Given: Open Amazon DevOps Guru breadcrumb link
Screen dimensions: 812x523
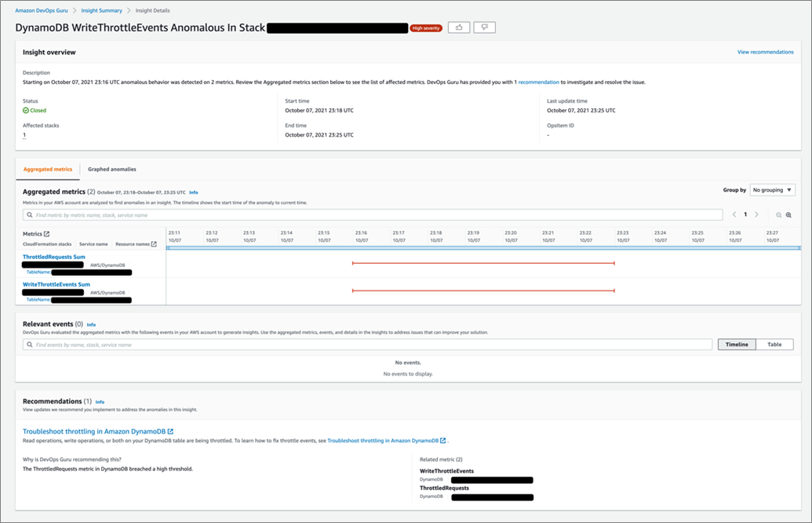Looking at the screenshot, I should coord(42,10).
